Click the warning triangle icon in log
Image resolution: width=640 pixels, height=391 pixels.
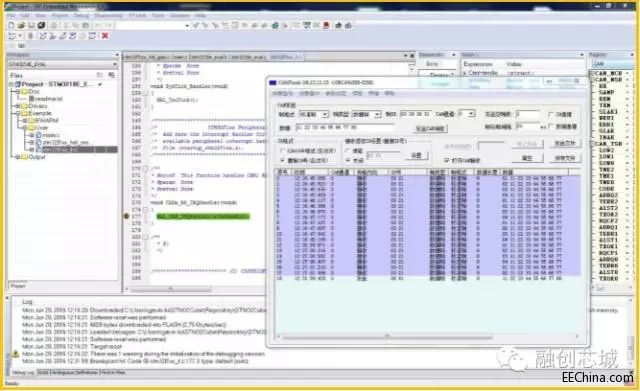(16, 354)
